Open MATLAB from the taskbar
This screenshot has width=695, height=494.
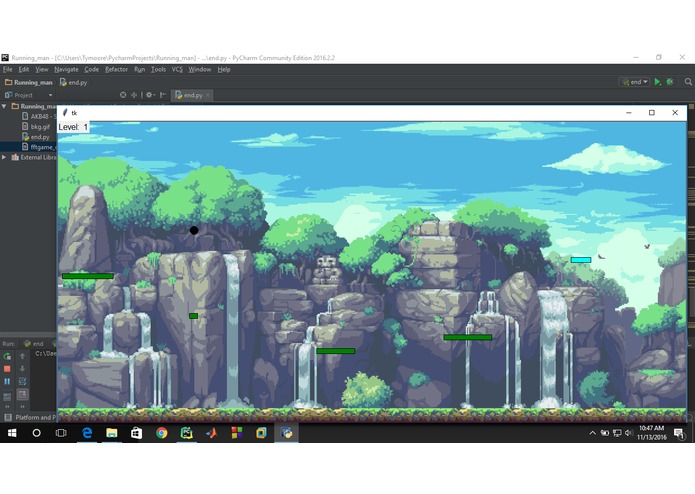(x=211, y=433)
